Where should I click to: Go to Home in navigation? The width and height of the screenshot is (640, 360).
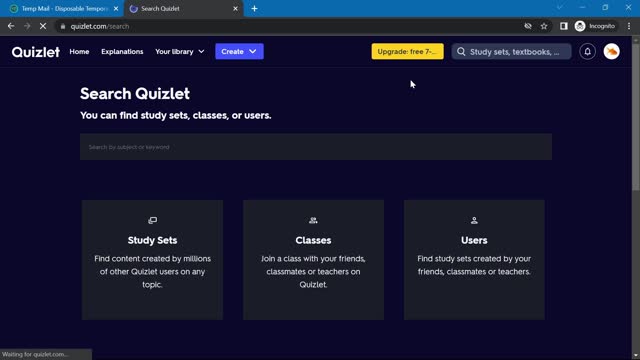tap(79, 52)
